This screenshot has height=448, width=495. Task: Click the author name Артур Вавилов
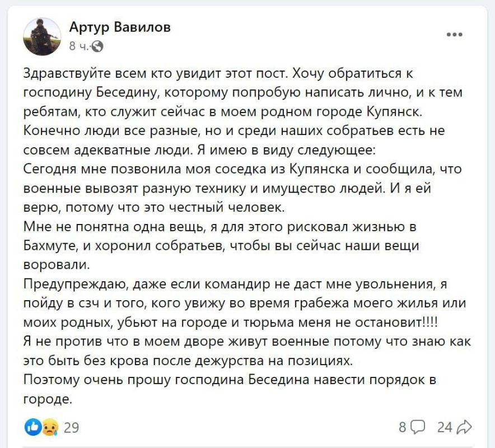[x=120, y=27]
